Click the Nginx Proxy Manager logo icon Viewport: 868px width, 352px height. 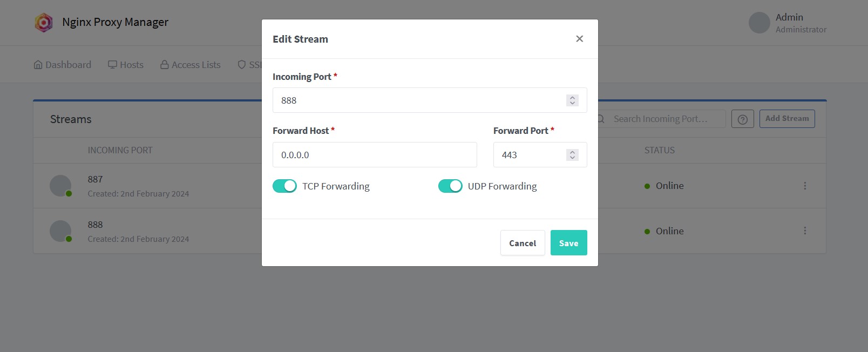(x=44, y=23)
